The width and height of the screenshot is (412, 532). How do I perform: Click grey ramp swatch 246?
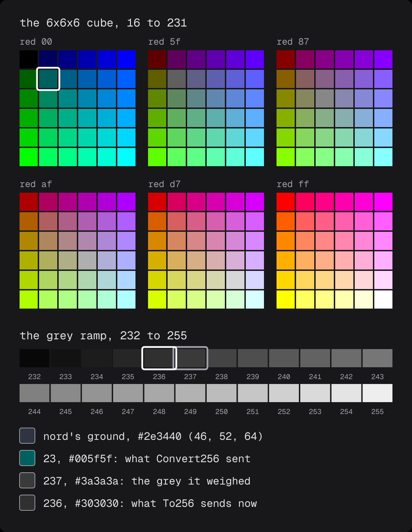(97, 393)
